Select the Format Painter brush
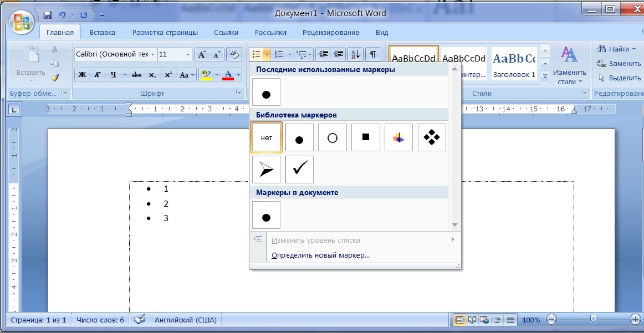This screenshot has width=644, height=333. pyautogui.click(x=55, y=77)
